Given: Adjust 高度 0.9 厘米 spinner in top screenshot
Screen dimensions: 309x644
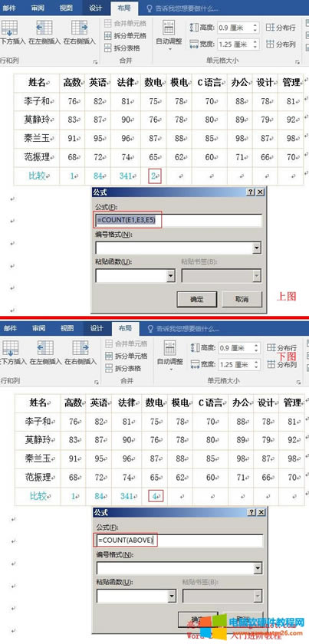Looking at the screenshot, I should click(255, 28).
